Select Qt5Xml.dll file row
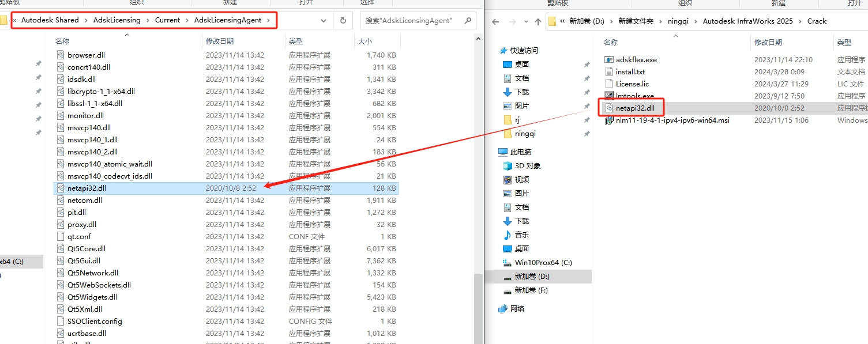The height and width of the screenshot is (344, 868). [x=226, y=309]
